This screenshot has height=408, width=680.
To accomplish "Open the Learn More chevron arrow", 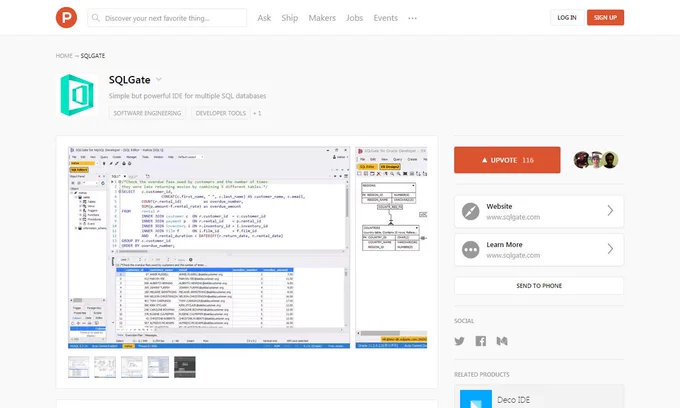I will (x=610, y=249).
